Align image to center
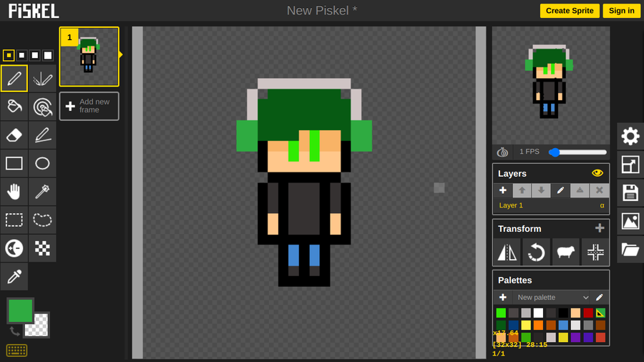The height and width of the screenshot is (362, 644). pos(595,252)
